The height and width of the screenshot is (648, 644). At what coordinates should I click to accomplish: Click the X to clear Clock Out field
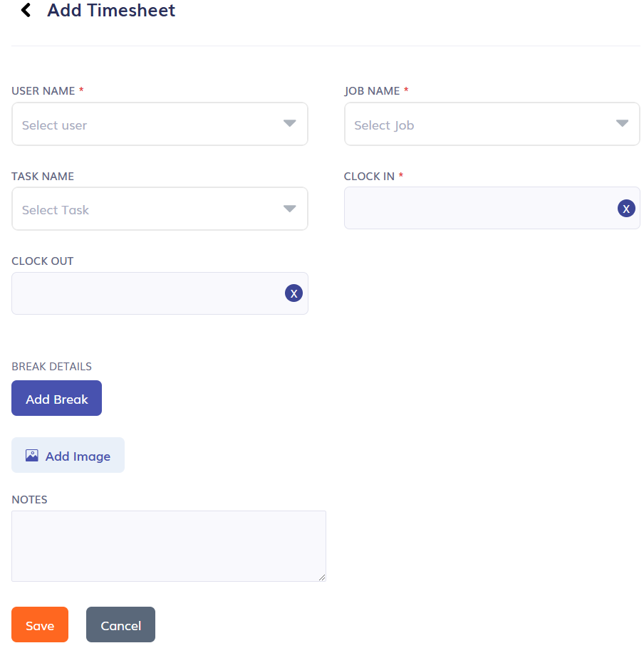coord(294,293)
